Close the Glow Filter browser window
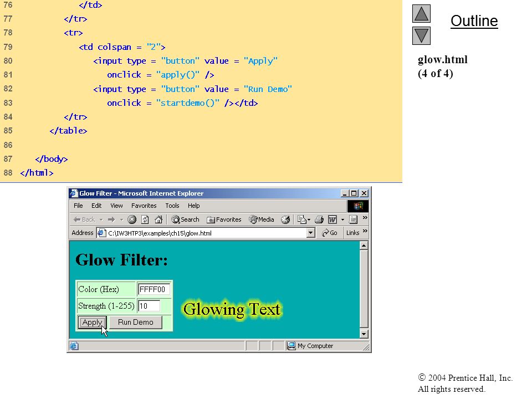This screenshot has width=532, height=399. click(364, 193)
